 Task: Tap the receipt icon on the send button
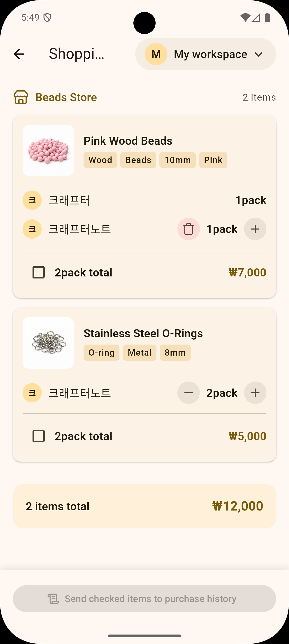click(x=53, y=599)
